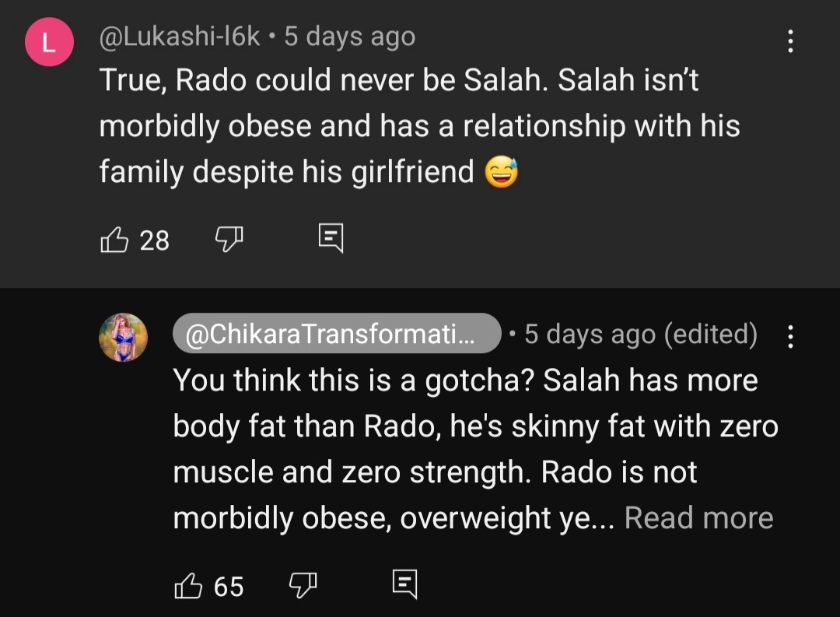
Task: Give a thumbs up to ChikaraTransformati's reply
Action: pos(187,584)
